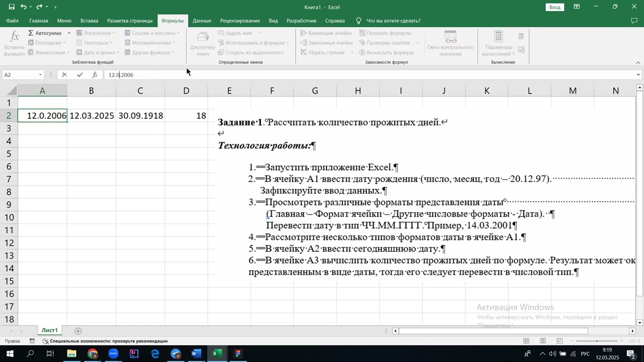644x362 pixels.
Task: Open the Financial functions menu
Action: click(49, 52)
